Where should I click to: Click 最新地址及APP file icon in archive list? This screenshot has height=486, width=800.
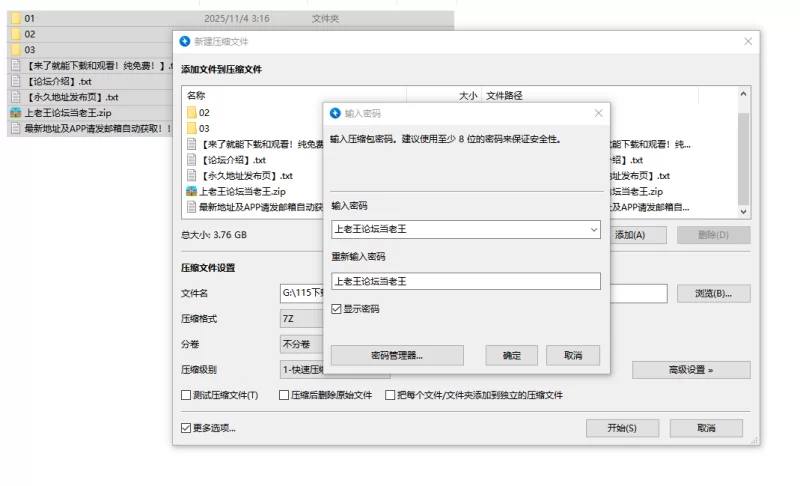191,207
